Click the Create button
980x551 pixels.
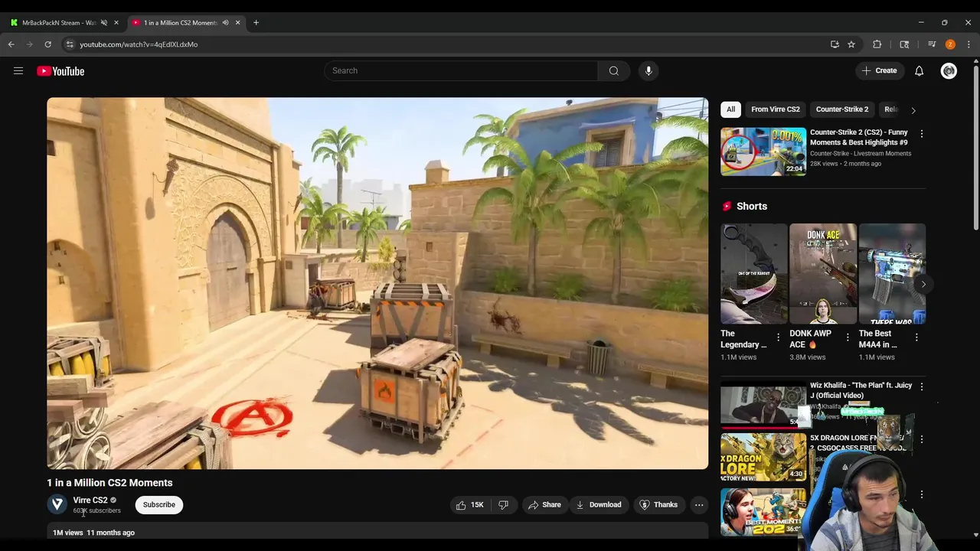pos(878,71)
